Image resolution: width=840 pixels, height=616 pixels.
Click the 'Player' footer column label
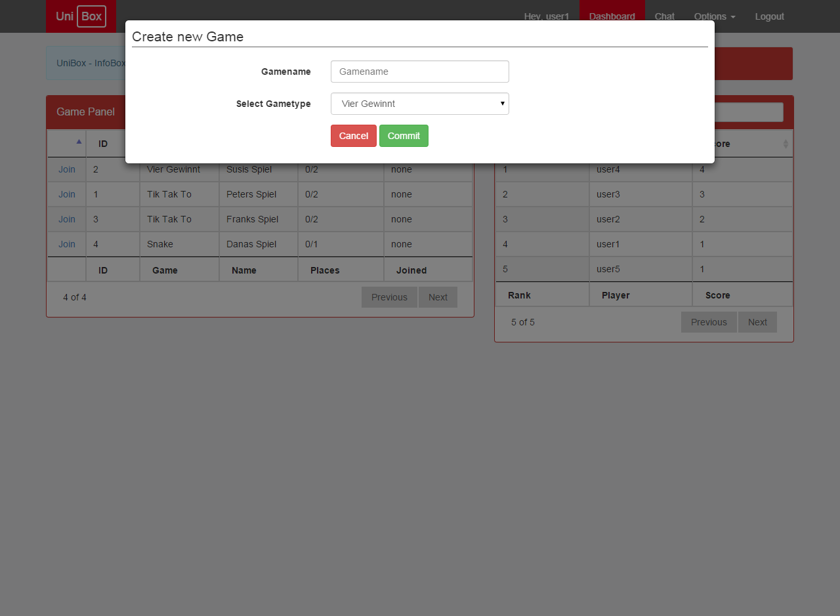pos(616,295)
